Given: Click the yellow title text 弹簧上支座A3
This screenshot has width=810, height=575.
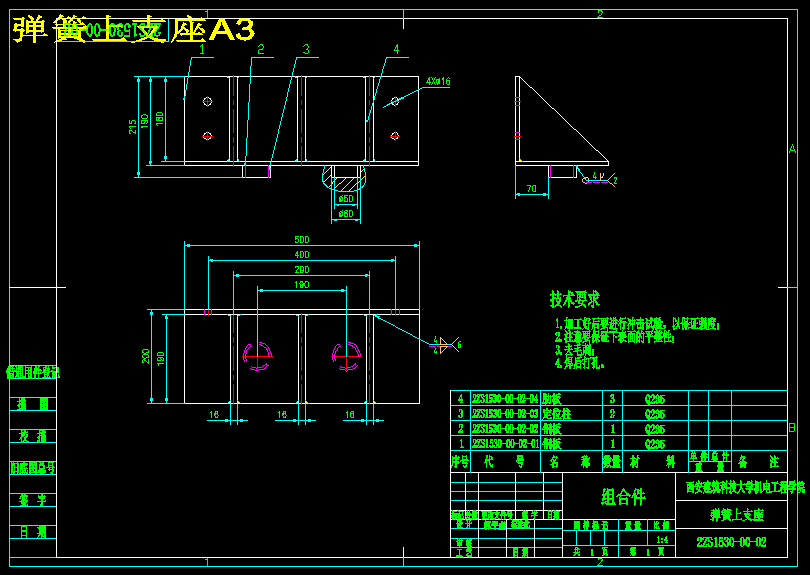Looking at the screenshot, I should coord(134,29).
